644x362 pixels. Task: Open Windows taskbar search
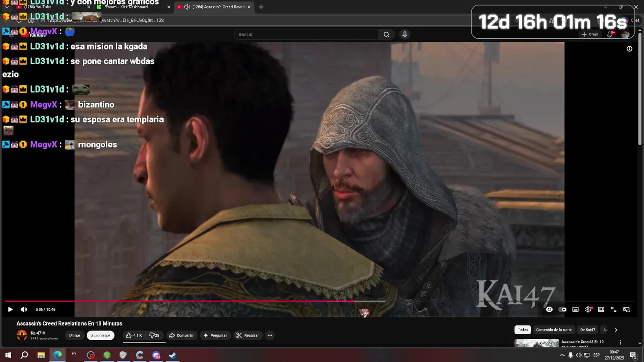click(24, 355)
